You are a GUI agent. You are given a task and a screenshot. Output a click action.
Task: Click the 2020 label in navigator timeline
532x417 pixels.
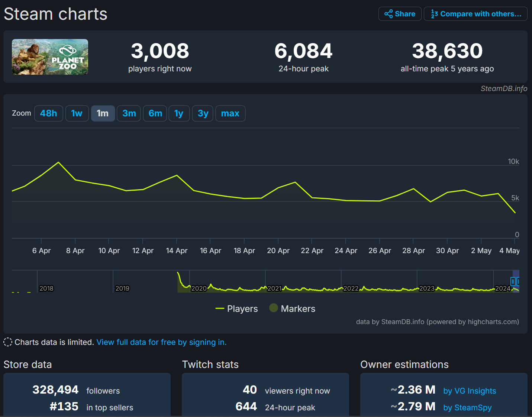click(x=199, y=288)
